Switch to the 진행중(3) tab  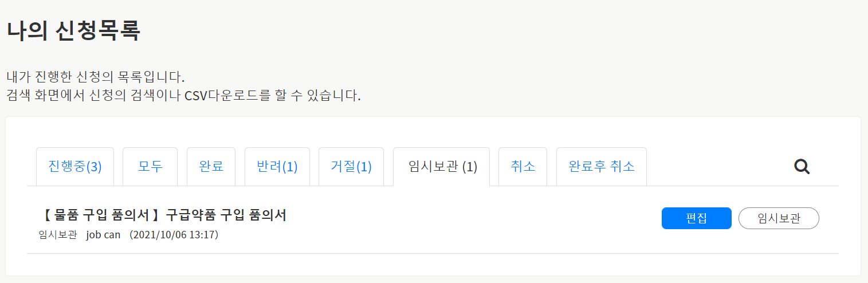point(75,167)
